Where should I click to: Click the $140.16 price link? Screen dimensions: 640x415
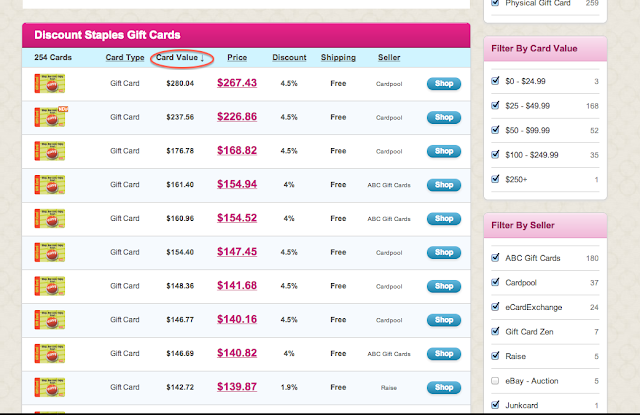coord(237,319)
